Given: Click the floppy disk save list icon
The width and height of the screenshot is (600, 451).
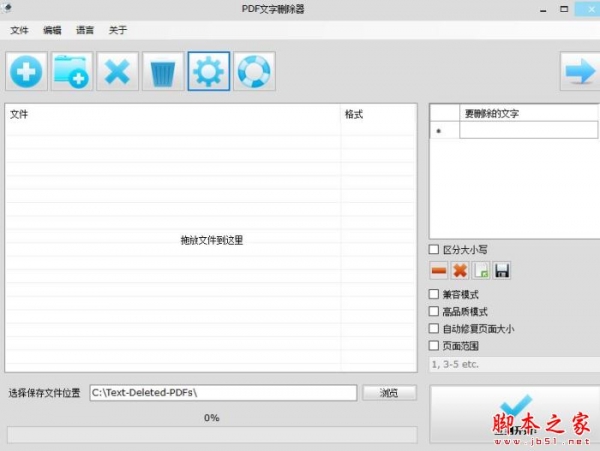Looking at the screenshot, I should click(x=502, y=271).
